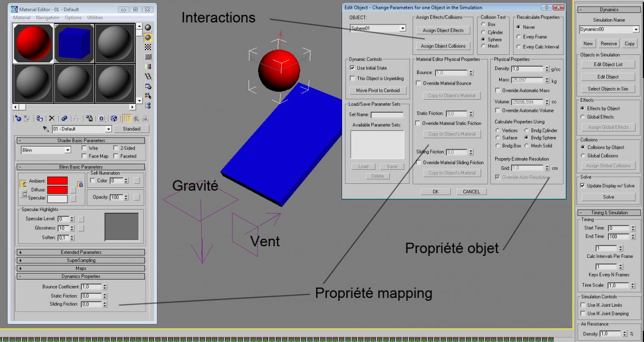Open the OBJECT Sphere01 dropdown
The width and height of the screenshot is (644, 342).
pos(402,29)
